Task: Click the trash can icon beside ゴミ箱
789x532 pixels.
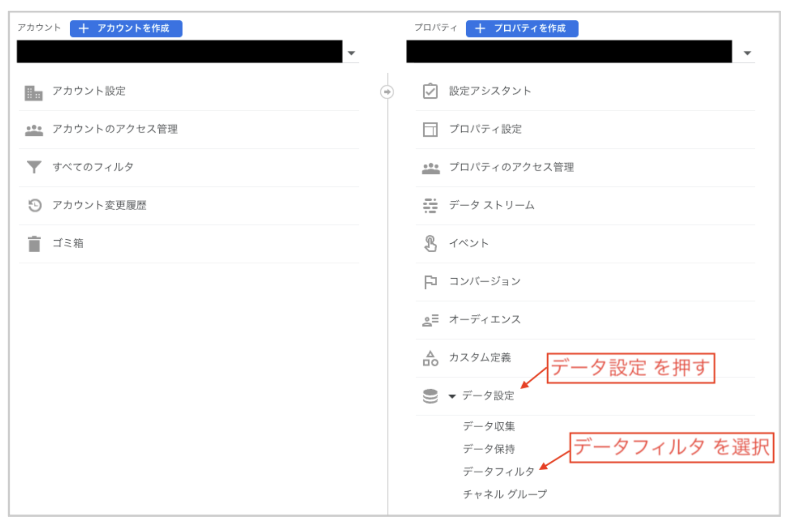Action: point(34,244)
